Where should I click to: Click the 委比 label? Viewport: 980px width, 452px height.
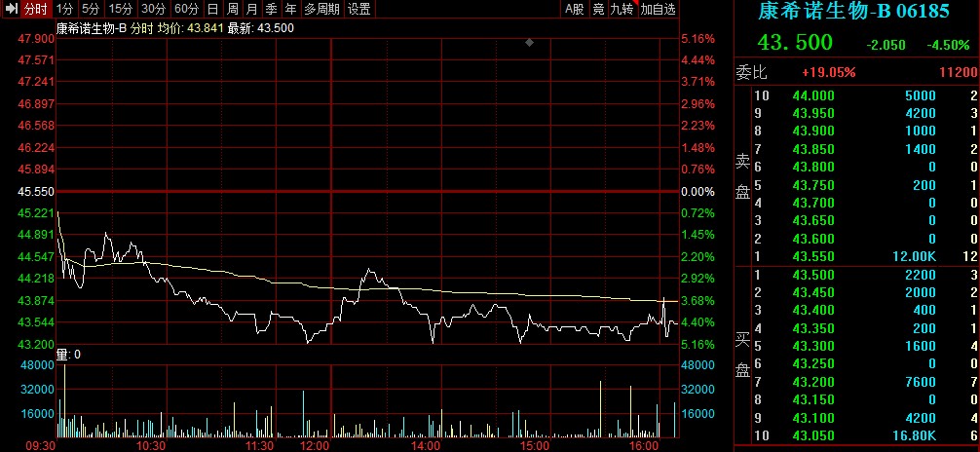pyautogui.click(x=751, y=72)
